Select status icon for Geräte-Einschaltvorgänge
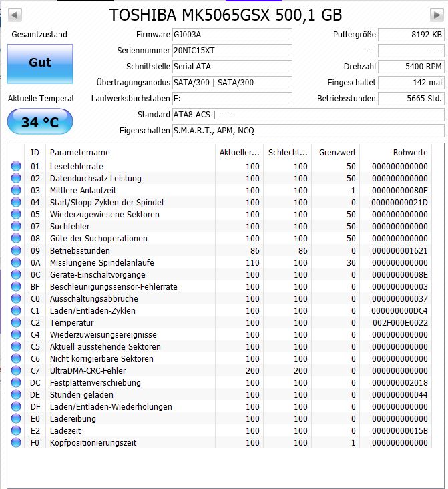Image resolution: width=448 pixels, height=489 pixels. (x=16, y=274)
